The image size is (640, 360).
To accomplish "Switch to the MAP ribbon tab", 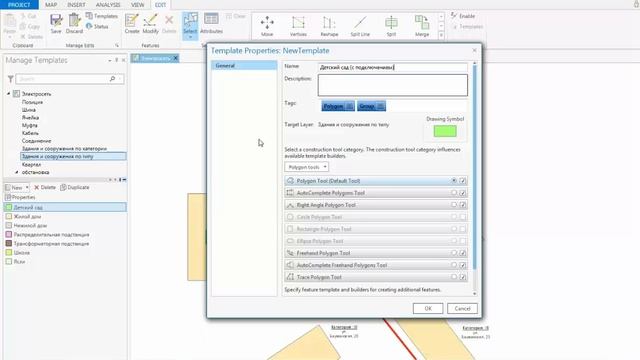I will point(51,5).
